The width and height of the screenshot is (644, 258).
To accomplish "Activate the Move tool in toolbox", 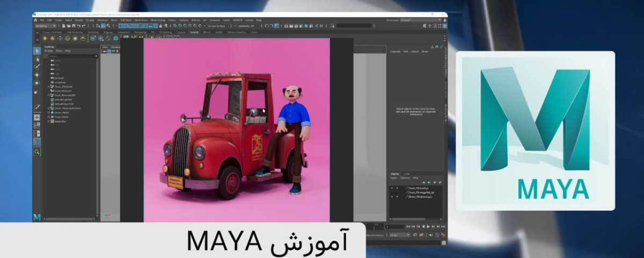I will pyautogui.click(x=37, y=75).
